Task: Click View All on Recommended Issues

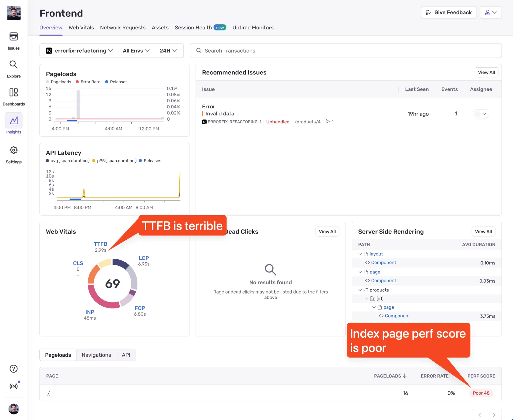Action: click(486, 72)
